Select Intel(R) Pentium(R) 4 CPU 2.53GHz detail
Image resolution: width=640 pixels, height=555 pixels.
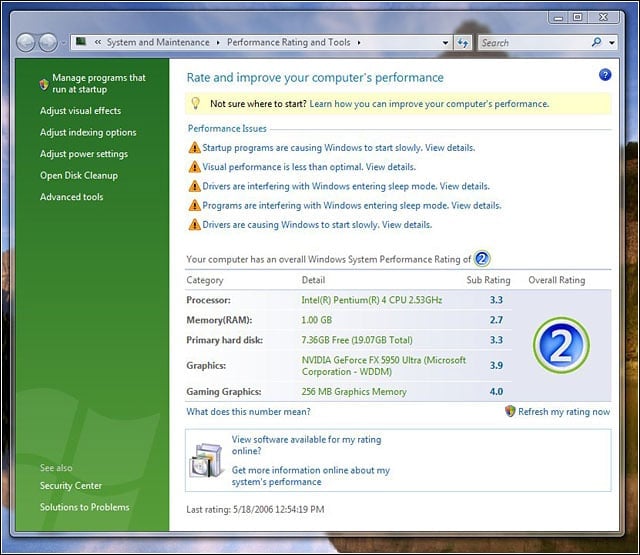pos(371,300)
